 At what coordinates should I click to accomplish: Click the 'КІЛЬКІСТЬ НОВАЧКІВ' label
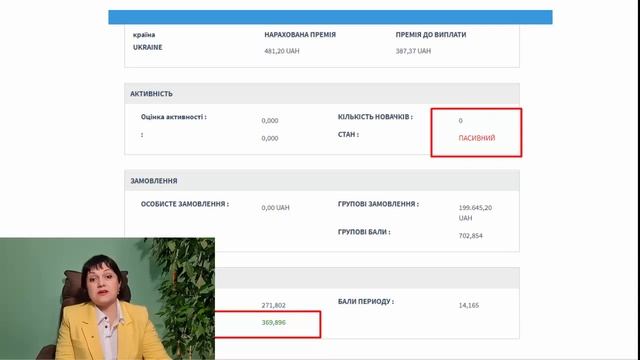pos(375,117)
